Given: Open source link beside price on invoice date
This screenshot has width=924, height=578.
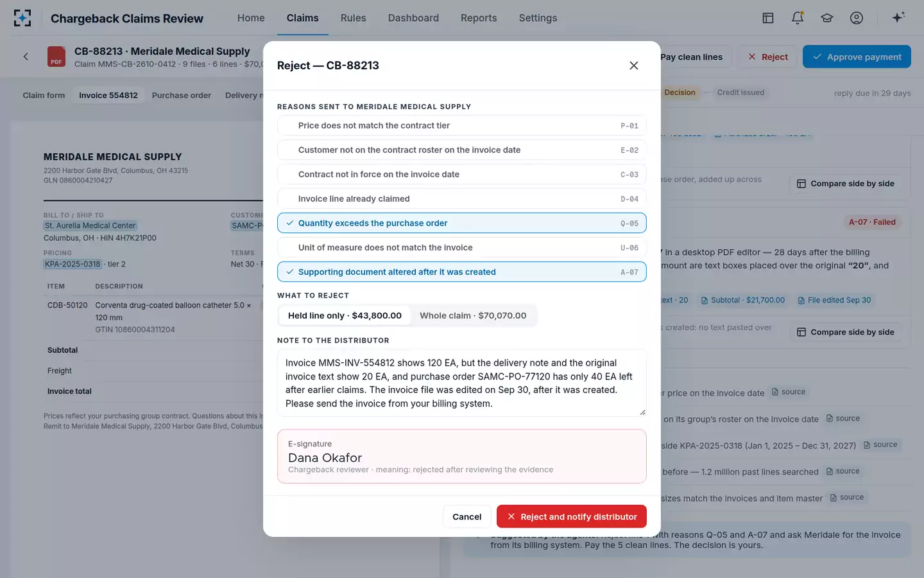Looking at the screenshot, I should click(x=789, y=392).
